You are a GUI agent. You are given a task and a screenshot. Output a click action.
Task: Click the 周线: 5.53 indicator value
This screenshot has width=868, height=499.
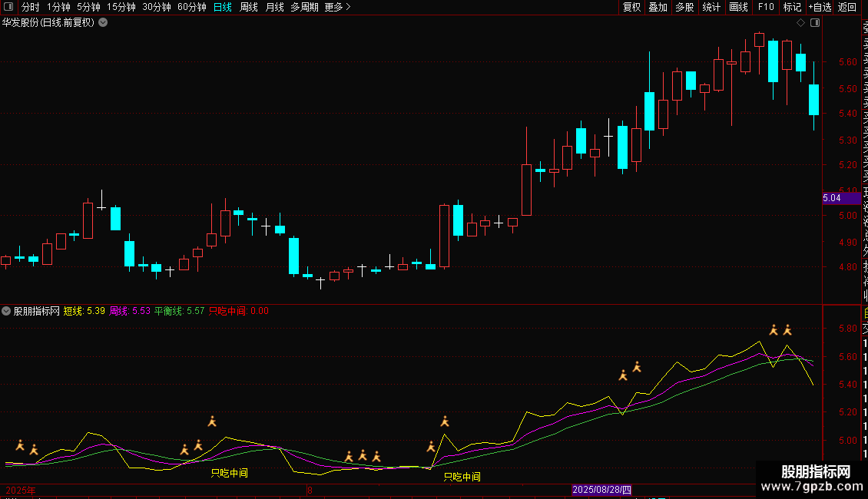130,311
